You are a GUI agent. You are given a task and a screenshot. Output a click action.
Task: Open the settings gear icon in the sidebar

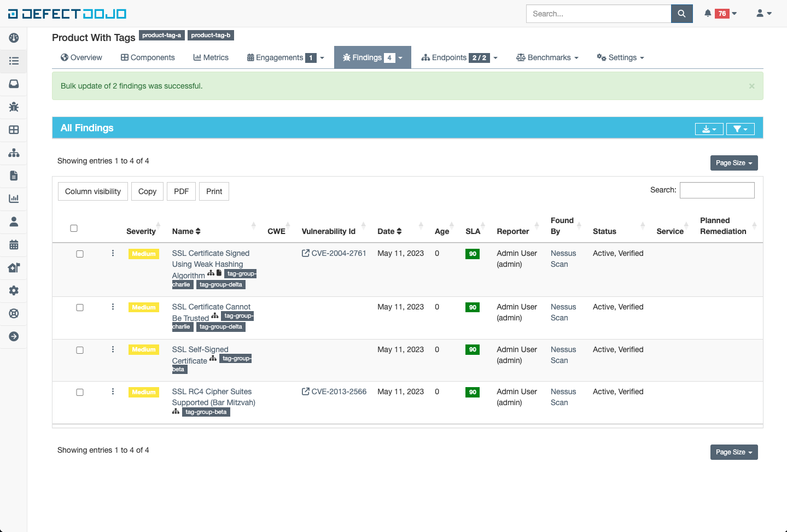[14, 290]
